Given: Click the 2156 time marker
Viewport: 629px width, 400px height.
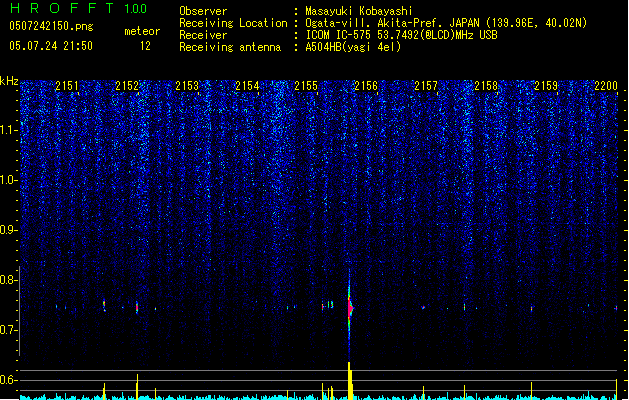Looking at the screenshot, I should 366,86.
